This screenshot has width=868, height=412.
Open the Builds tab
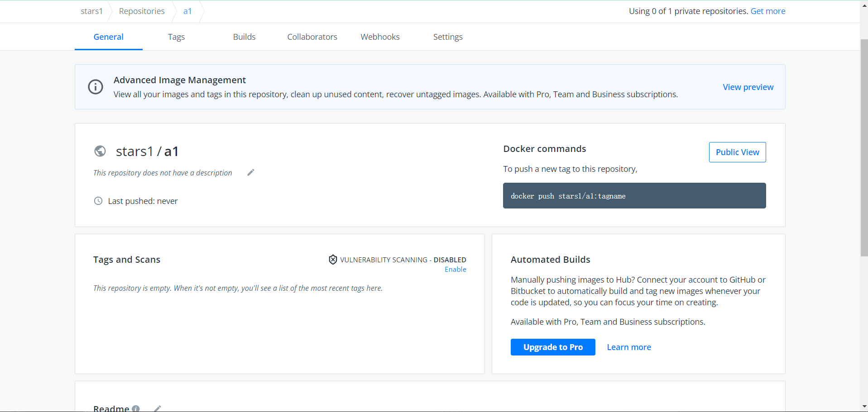coord(244,37)
